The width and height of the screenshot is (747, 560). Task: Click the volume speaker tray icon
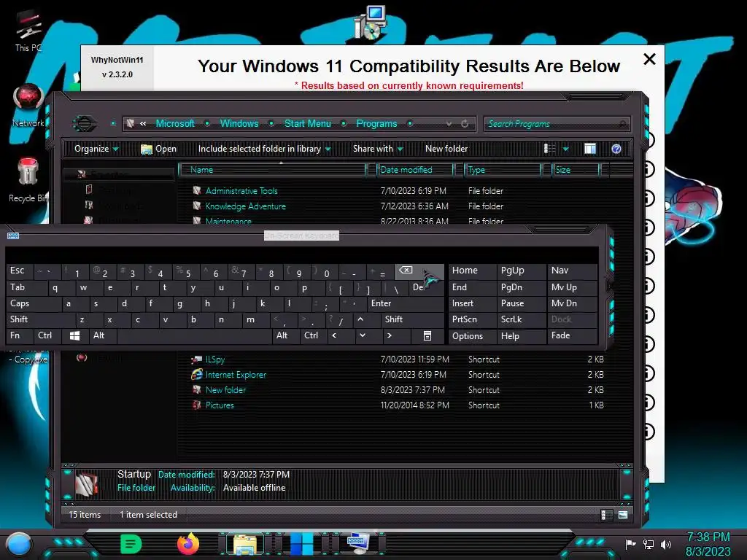coord(666,544)
